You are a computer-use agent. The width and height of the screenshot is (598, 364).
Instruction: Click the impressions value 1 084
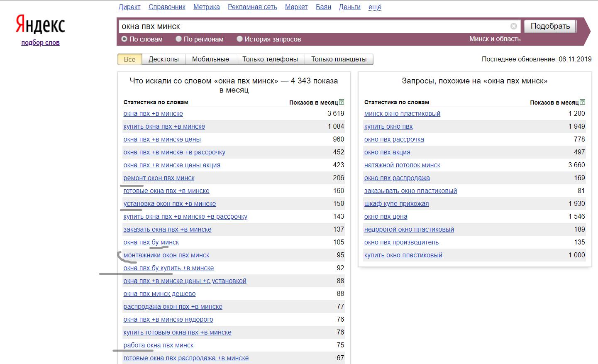coord(336,127)
